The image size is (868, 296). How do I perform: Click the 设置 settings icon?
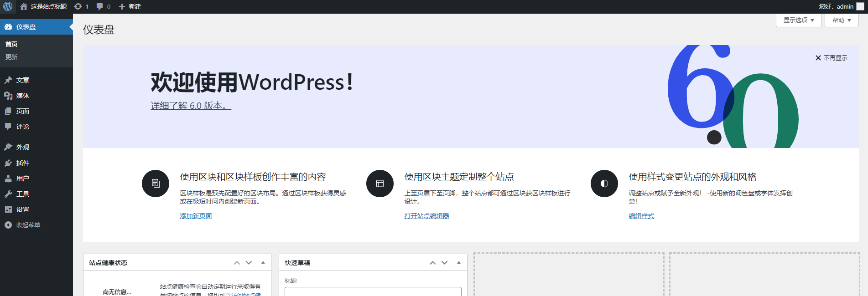(x=8, y=209)
